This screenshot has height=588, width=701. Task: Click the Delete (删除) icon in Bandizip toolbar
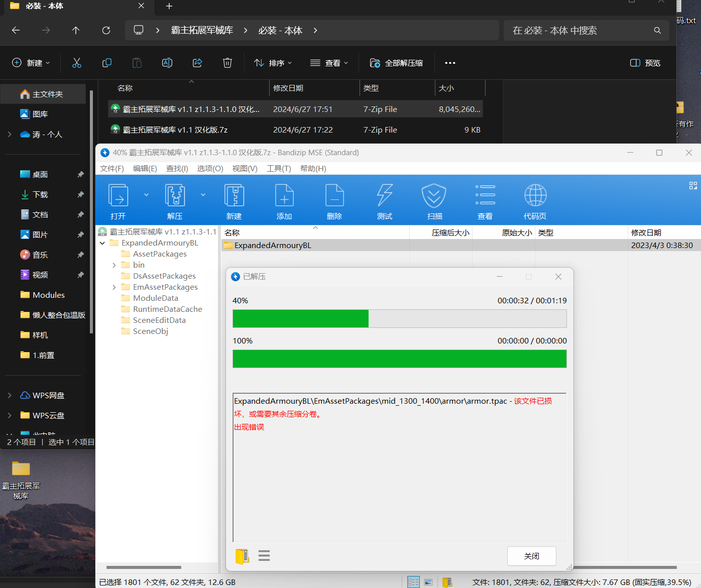(x=334, y=196)
